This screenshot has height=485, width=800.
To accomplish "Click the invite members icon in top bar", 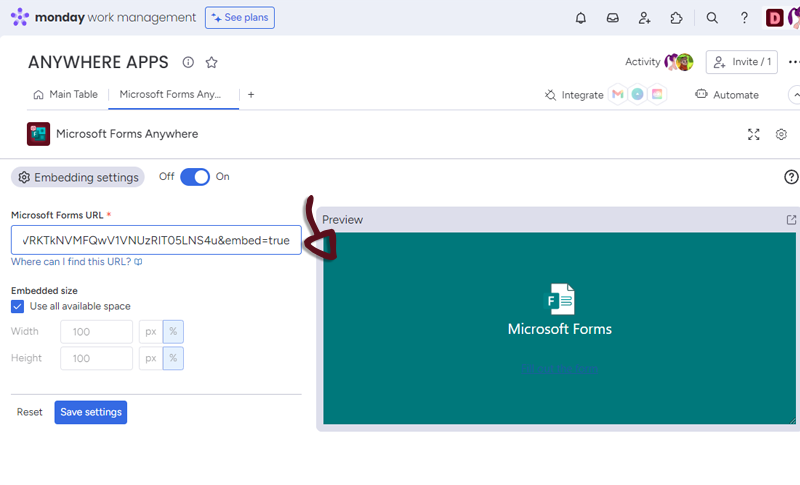I will coord(645,18).
